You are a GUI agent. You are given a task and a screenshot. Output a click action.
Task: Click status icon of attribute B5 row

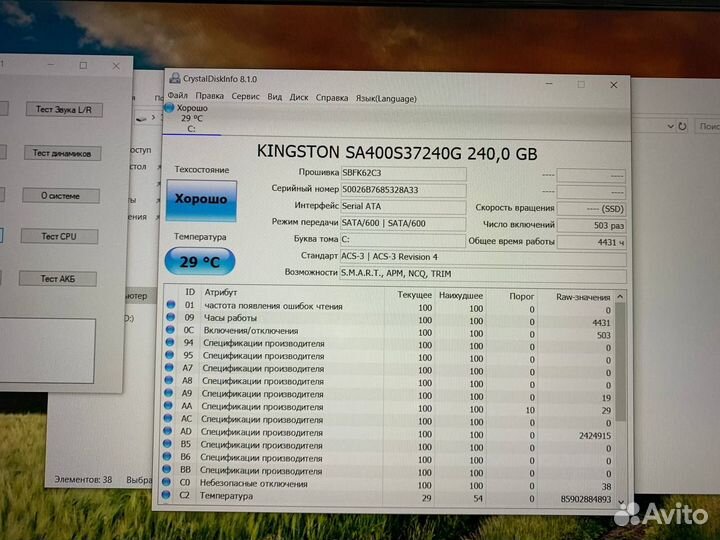click(x=167, y=444)
